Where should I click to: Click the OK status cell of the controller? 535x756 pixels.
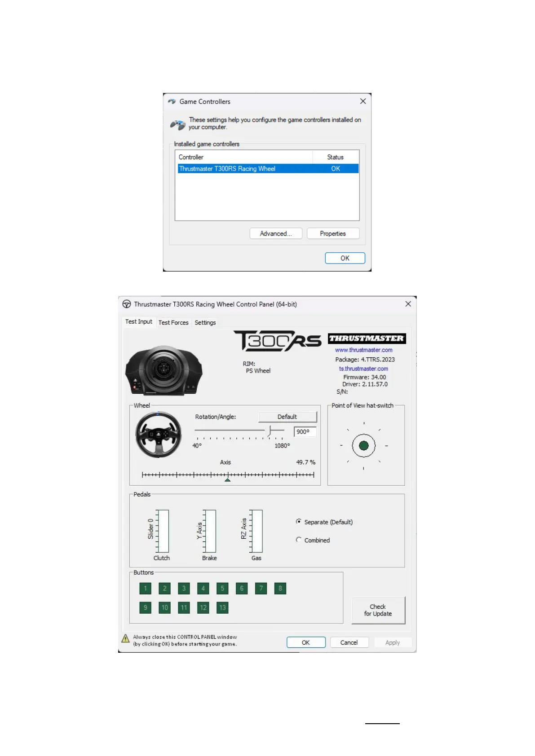pos(336,168)
